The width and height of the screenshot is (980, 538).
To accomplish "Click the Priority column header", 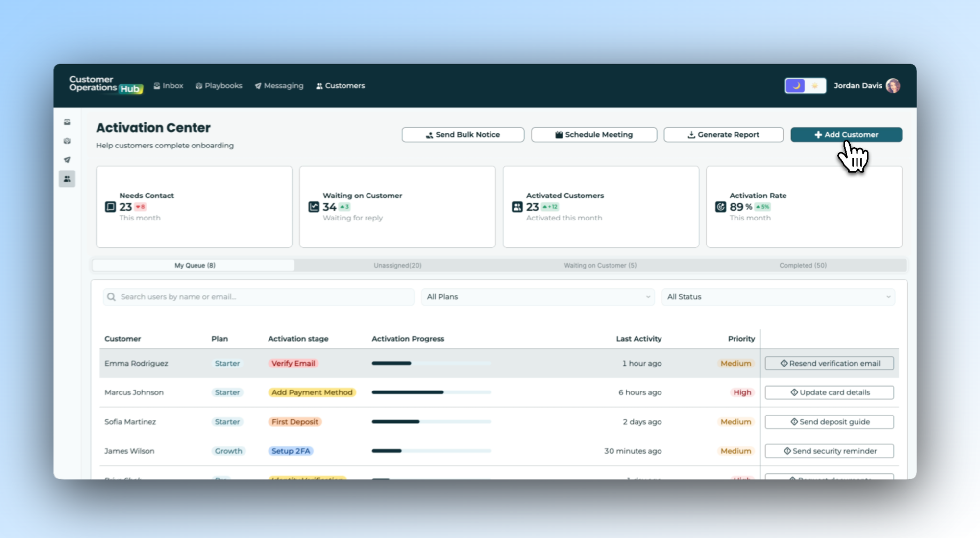I will click(x=741, y=339).
